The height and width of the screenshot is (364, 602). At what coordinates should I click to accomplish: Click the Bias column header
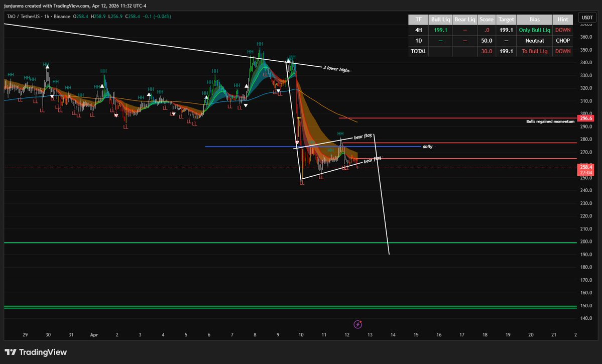[534, 20]
